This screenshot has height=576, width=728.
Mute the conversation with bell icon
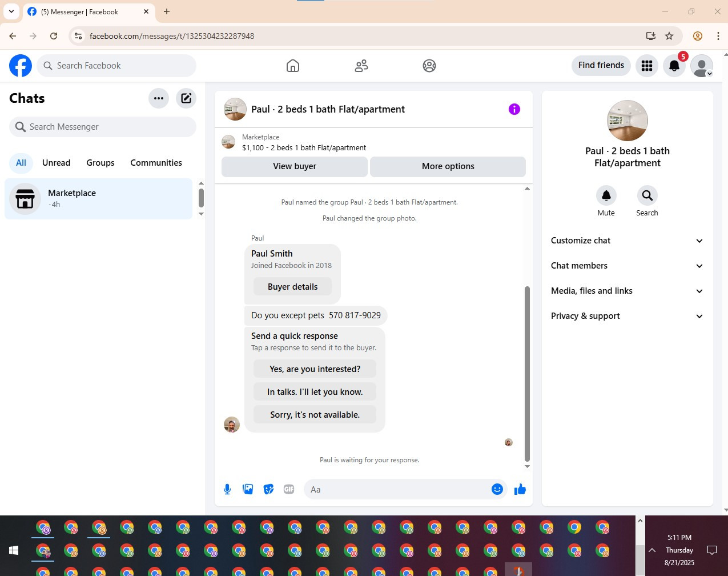pos(606,195)
